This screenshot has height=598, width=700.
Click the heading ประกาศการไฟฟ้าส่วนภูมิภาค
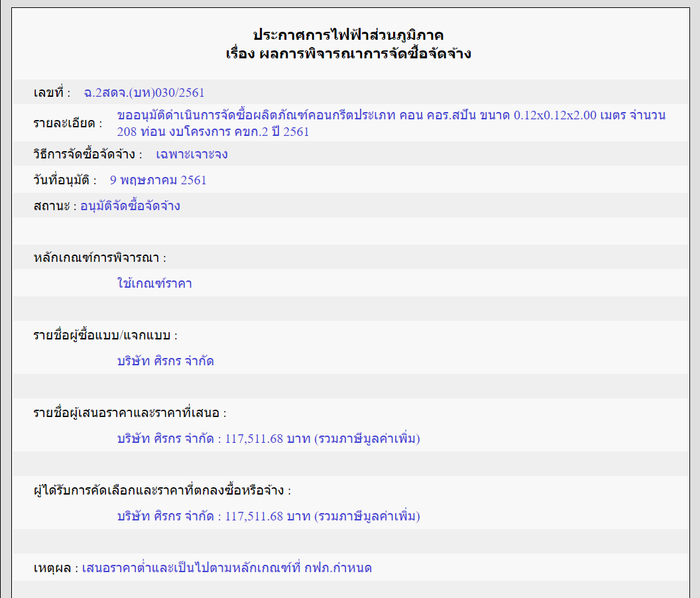(x=348, y=35)
